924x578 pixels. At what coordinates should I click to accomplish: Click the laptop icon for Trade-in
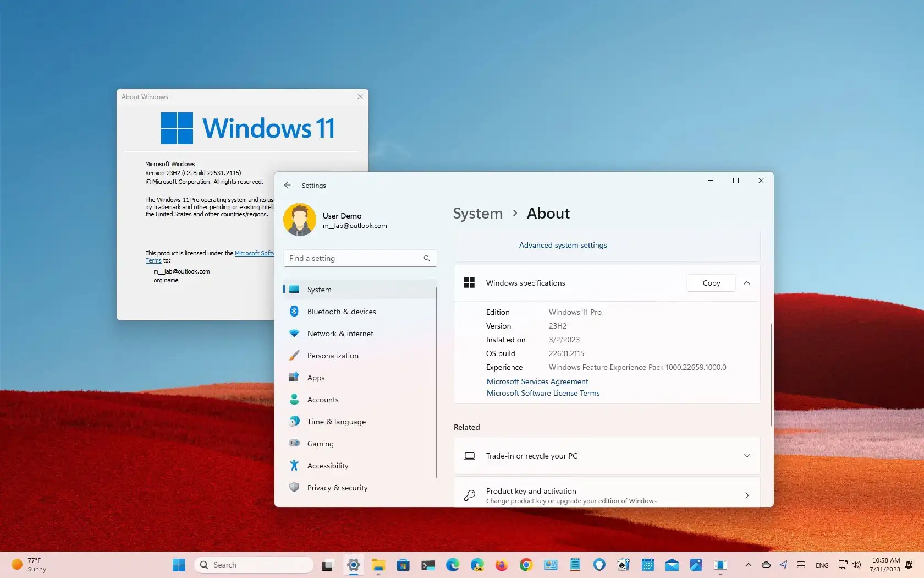tap(469, 456)
